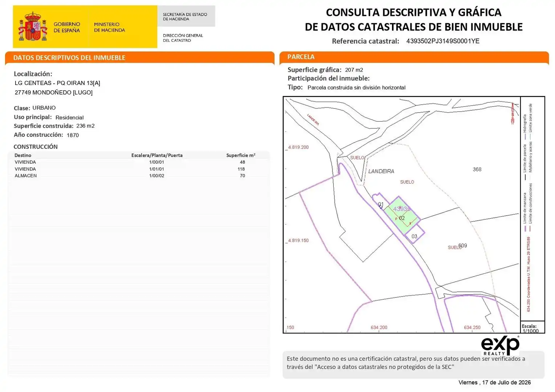Select the '236 m2' value
This screenshot has height=392, width=555.
coord(85,126)
